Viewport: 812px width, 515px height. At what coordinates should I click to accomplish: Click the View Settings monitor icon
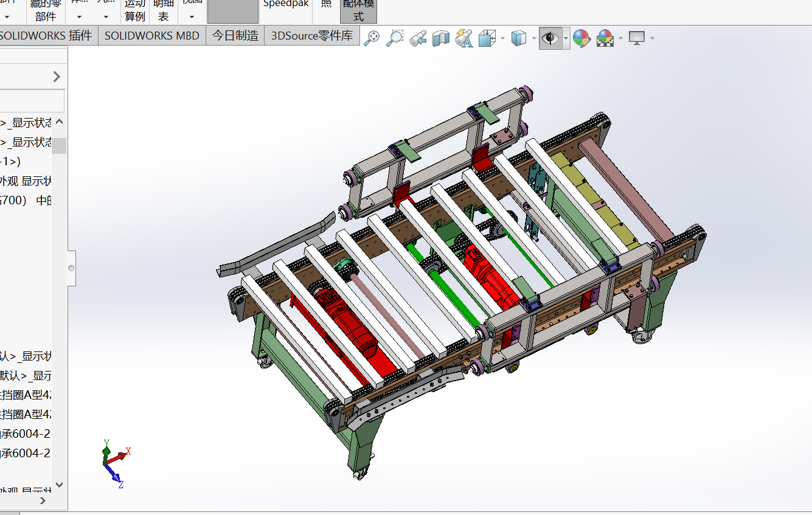click(637, 38)
